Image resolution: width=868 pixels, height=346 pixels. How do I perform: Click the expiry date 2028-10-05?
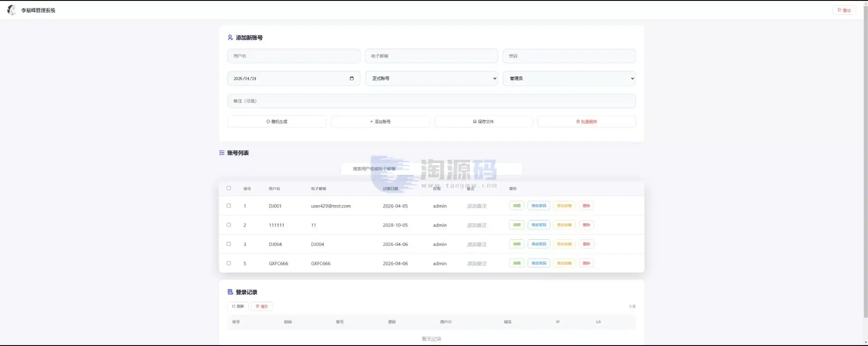[395, 225]
